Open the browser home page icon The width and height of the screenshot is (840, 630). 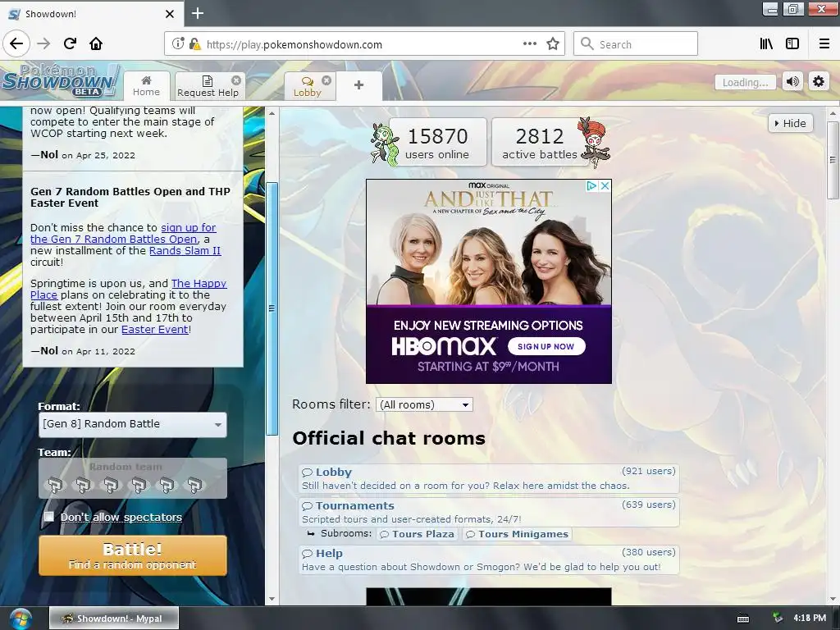[x=96, y=43]
